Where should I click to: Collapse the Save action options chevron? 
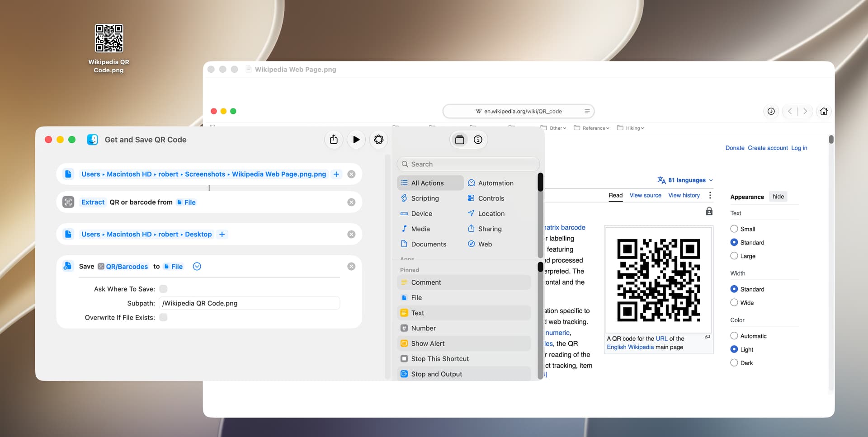click(x=197, y=267)
